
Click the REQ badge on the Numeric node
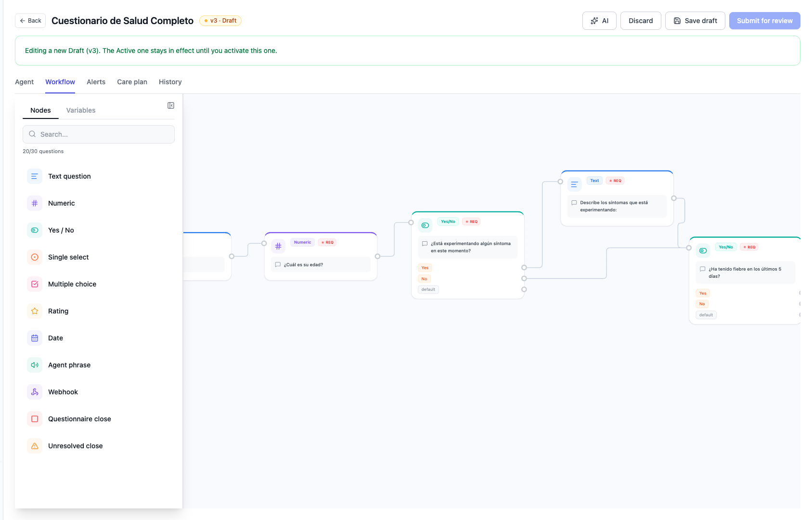pyautogui.click(x=327, y=242)
